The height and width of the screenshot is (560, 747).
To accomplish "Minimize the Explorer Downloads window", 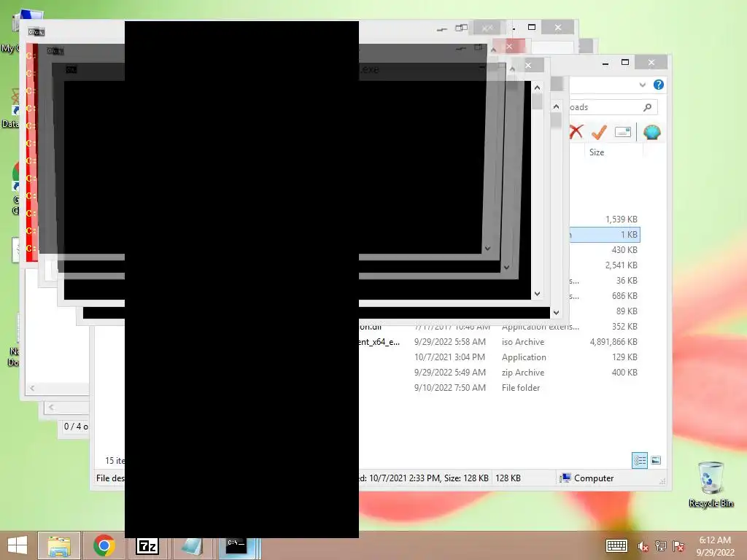I will pyautogui.click(x=605, y=63).
